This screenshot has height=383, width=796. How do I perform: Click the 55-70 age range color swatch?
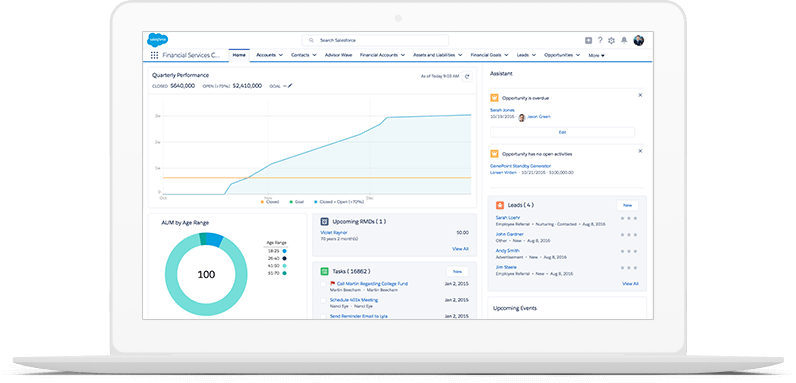point(285,273)
